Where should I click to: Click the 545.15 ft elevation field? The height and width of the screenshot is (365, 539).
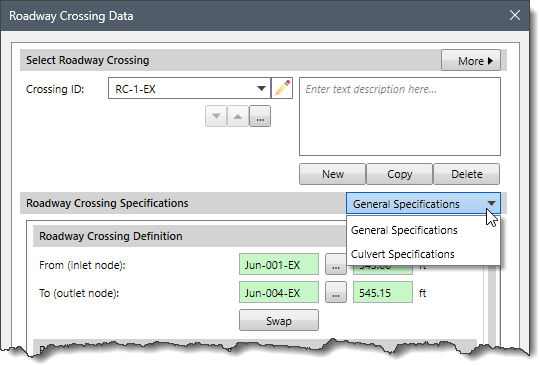point(383,292)
